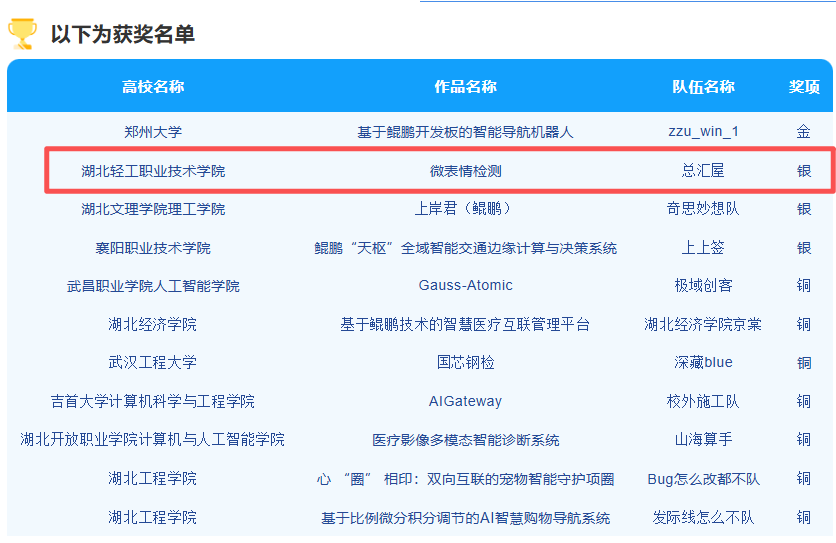The width and height of the screenshot is (836, 543).
Task: Click the 奖项 column header
Action: [x=804, y=86]
